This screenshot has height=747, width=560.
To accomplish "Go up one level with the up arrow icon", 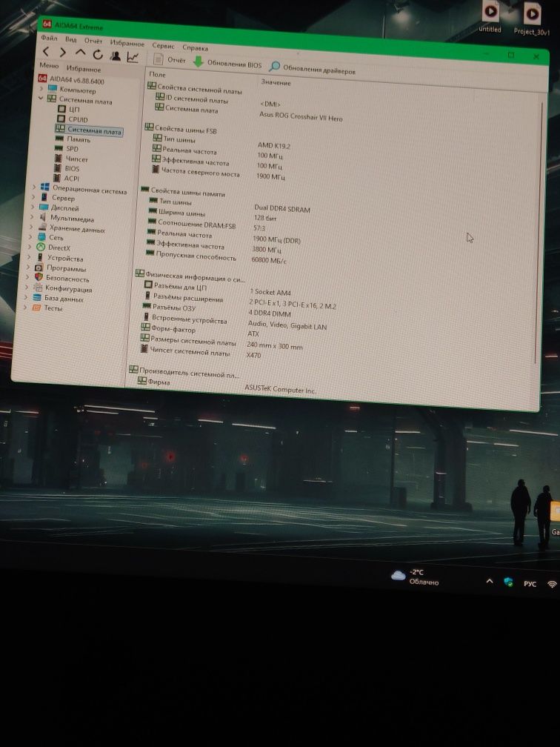I will 81,53.
